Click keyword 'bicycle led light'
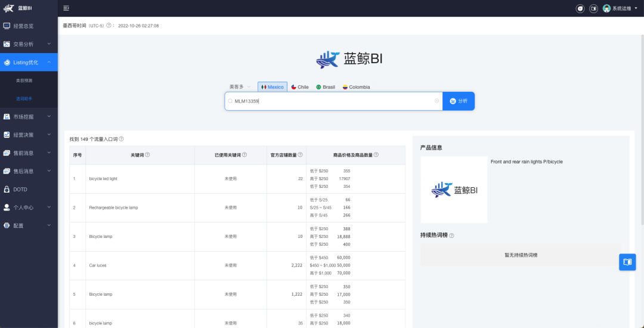The width and height of the screenshot is (644, 328). coord(103,179)
